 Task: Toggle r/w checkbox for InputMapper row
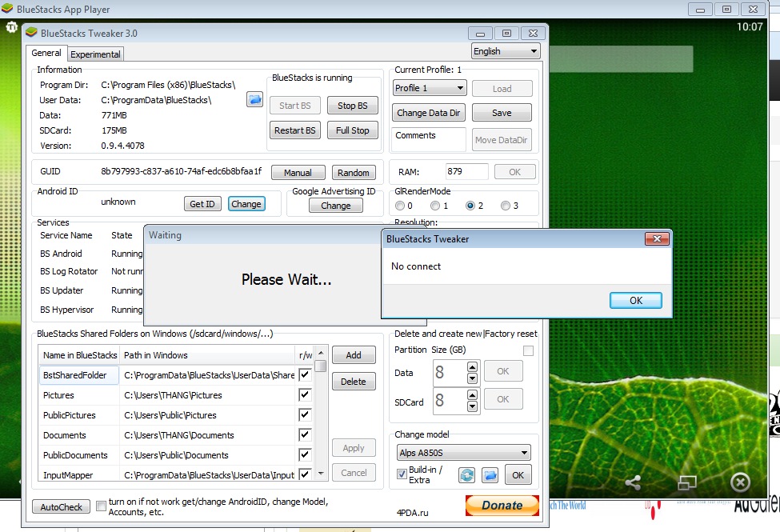pyautogui.click(x=305, y=474)
